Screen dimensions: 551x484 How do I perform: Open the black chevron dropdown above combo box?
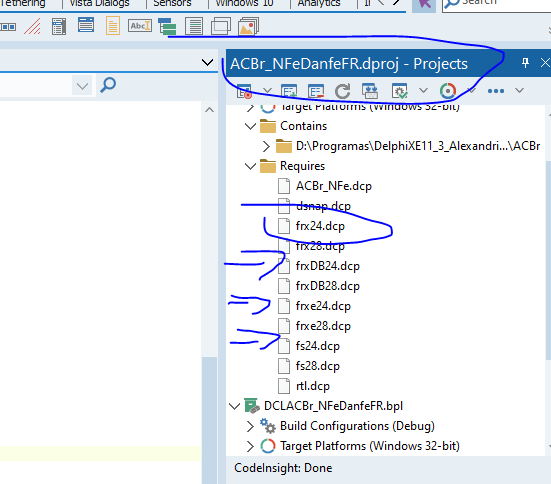point(207,63)
